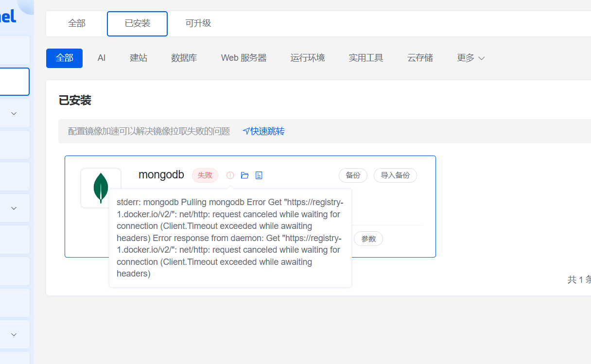Click the 备份 button for mongodb
This screenshot has width=591, height=364.
(353, 175)
